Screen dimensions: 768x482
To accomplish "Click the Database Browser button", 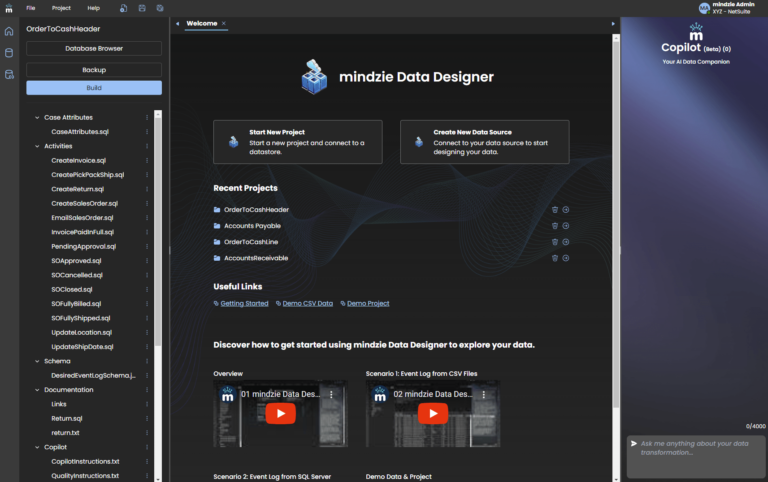I will coord(94,48).
